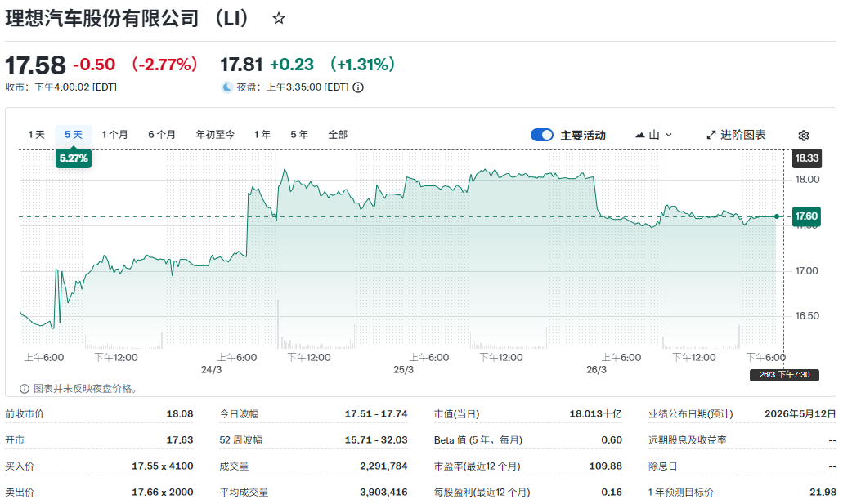Image resolution: width=843 pixels, height=504 pixels.
Task: Open 全部 to view full history
Action: (x=337, y=134)
